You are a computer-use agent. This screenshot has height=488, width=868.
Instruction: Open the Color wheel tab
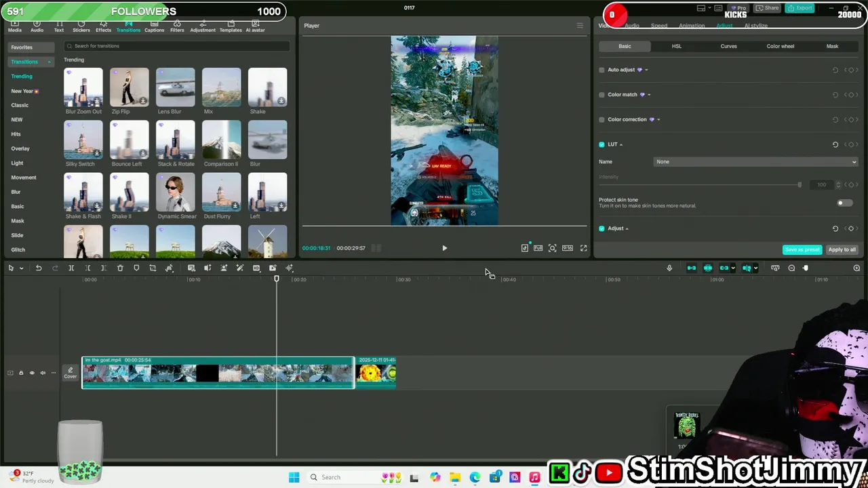point(780,46)
